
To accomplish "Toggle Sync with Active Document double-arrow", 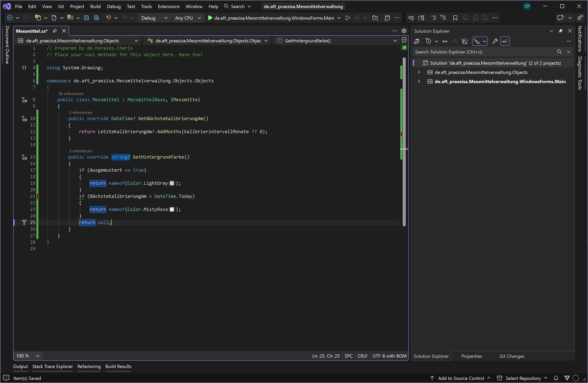I will (x=445, y=41).
